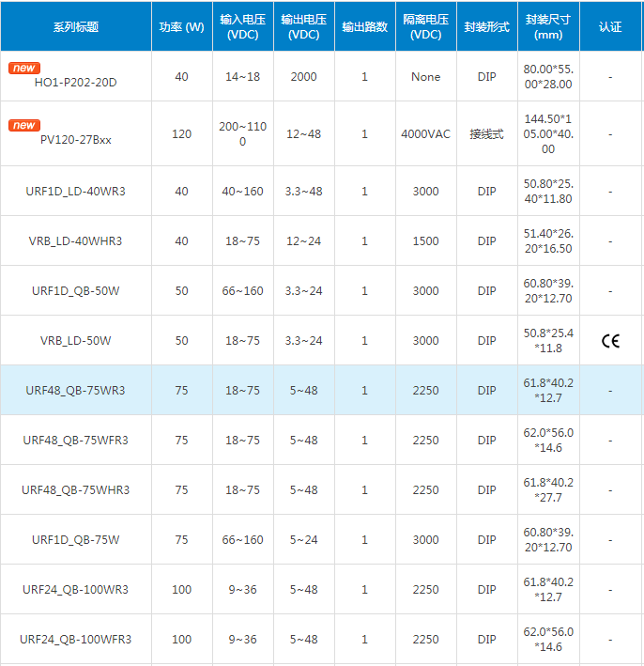
Task: Click the new badge above PV120-27Bxx
Action: tap(24, 125)
